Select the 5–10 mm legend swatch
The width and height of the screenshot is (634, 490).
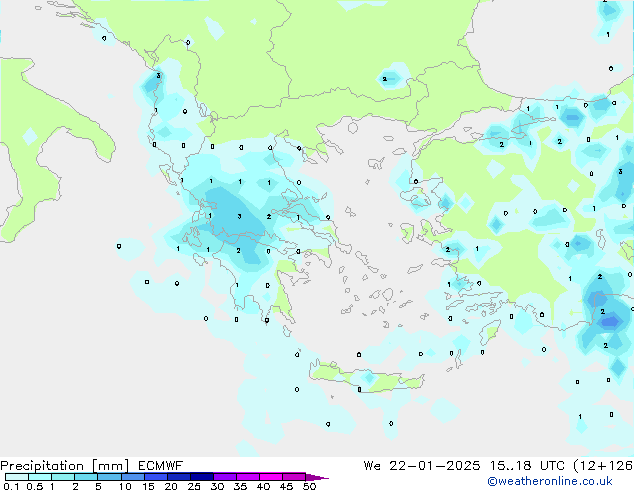[109, 477]
